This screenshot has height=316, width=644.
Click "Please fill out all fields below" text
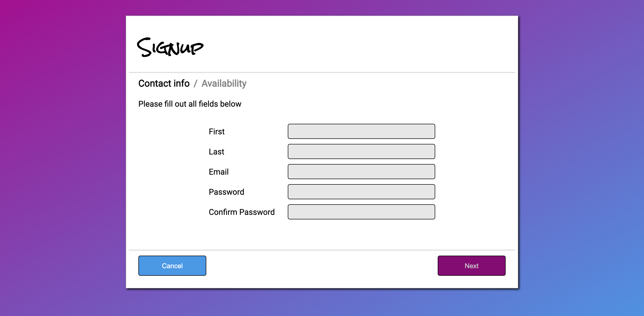(x=190, y=104)
